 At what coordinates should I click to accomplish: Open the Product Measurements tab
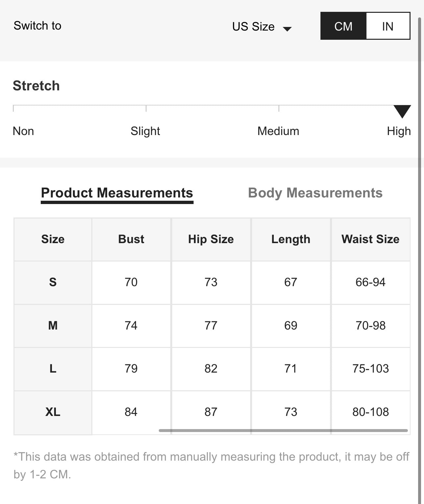tap(117, 193)
